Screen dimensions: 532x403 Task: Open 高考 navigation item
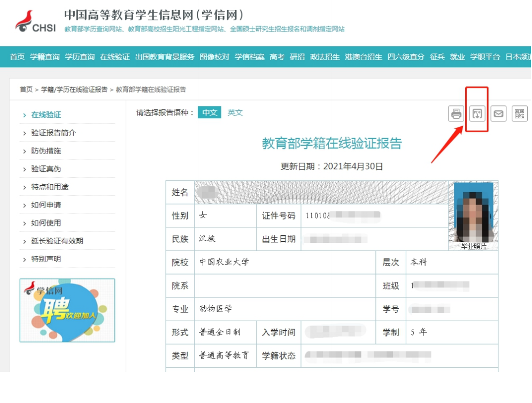point(277,57)
